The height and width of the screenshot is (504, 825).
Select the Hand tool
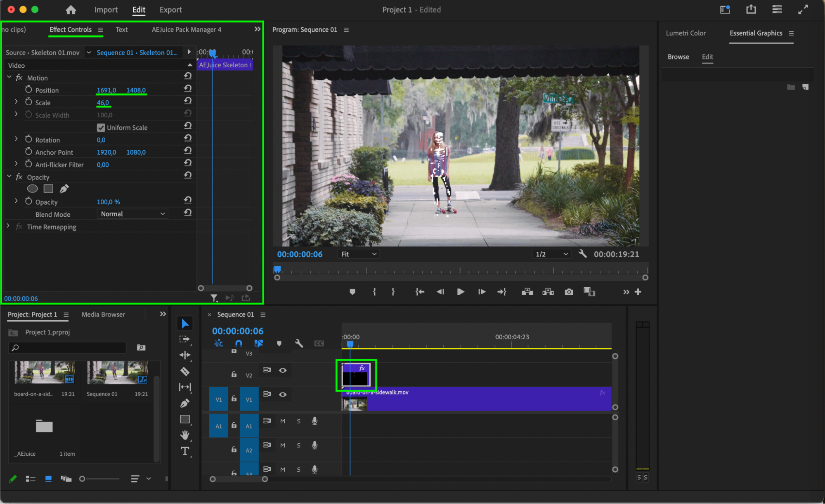pyautogui.click(x=185, y=435)
